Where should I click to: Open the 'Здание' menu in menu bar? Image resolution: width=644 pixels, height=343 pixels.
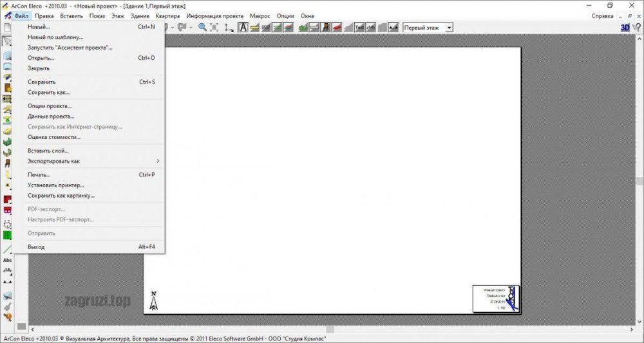(138, 15)
